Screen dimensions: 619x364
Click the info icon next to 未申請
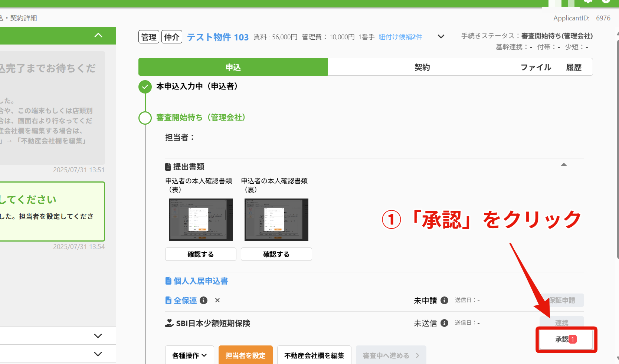444,300
